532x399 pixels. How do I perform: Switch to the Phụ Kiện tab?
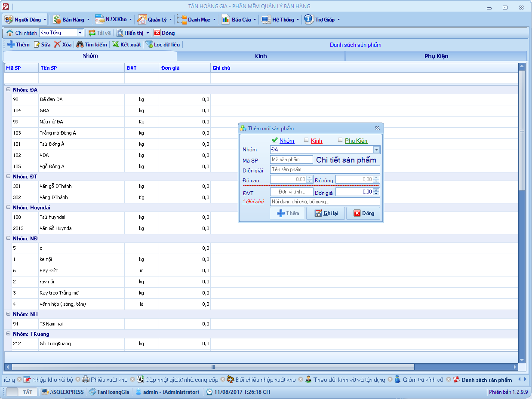pos(436,56)
